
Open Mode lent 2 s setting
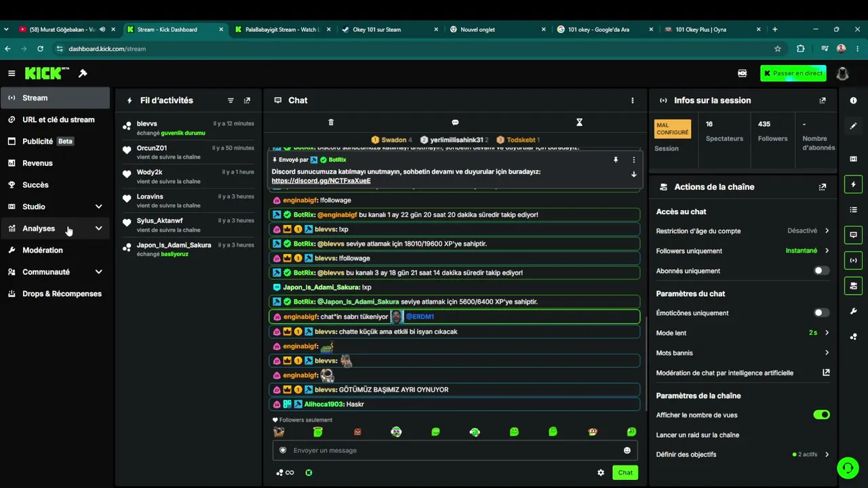tap(743, 333)
